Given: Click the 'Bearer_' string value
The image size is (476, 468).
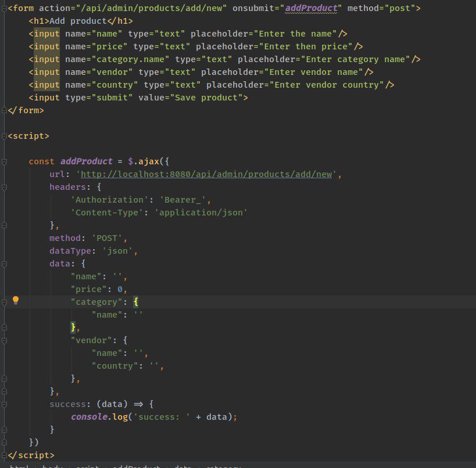Looking at the screenshot, I should tap(182, 200).
